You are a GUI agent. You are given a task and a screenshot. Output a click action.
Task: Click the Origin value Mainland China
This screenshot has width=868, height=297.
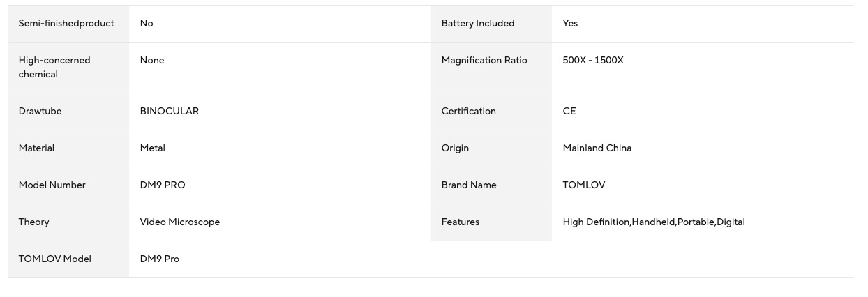(x=597, y=148)
